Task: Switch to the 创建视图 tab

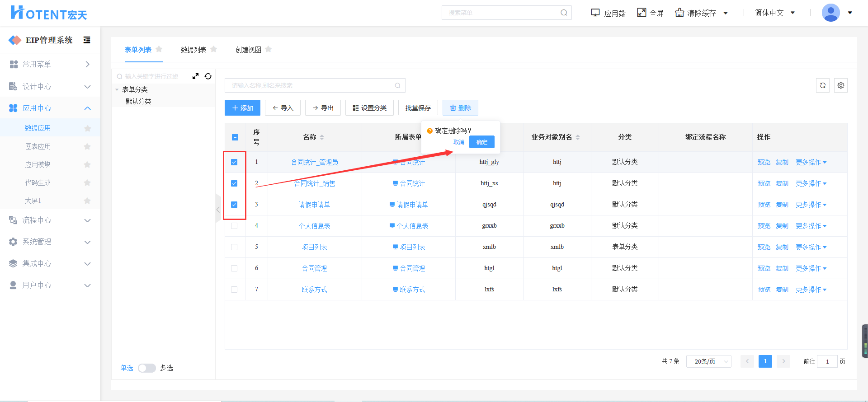Action: [x=248, y=50]
